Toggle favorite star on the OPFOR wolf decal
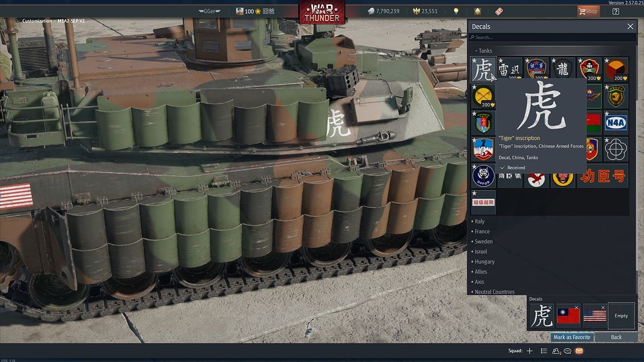This screenshot has width=644, height=362. (x=474, y=167)
